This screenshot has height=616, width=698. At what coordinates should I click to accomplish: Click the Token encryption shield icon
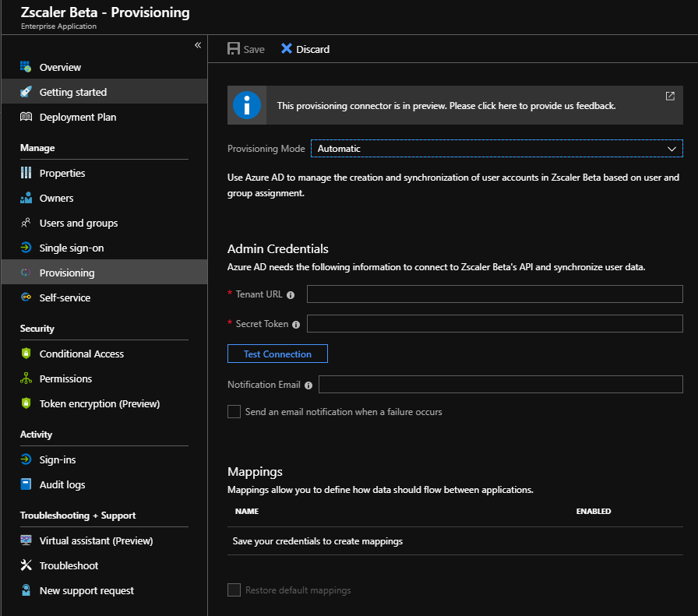pyautogui.click(x=26, y=403)
